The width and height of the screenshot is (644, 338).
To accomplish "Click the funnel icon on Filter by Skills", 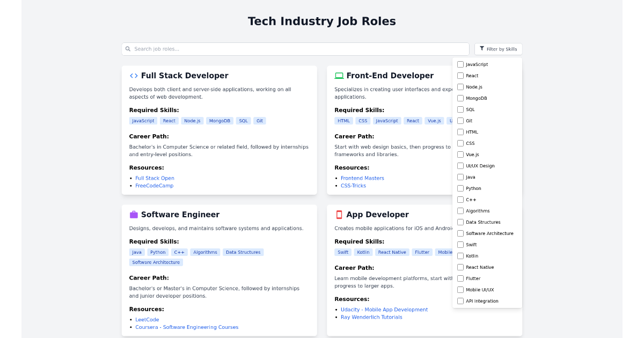I will [x=482, y=49].
